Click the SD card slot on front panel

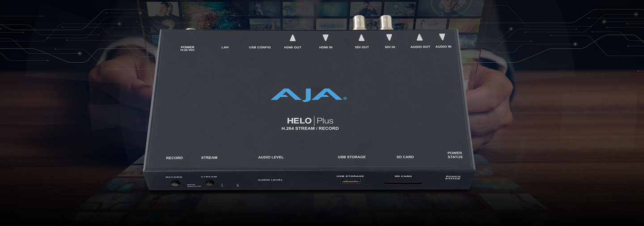tap(403, 183)
